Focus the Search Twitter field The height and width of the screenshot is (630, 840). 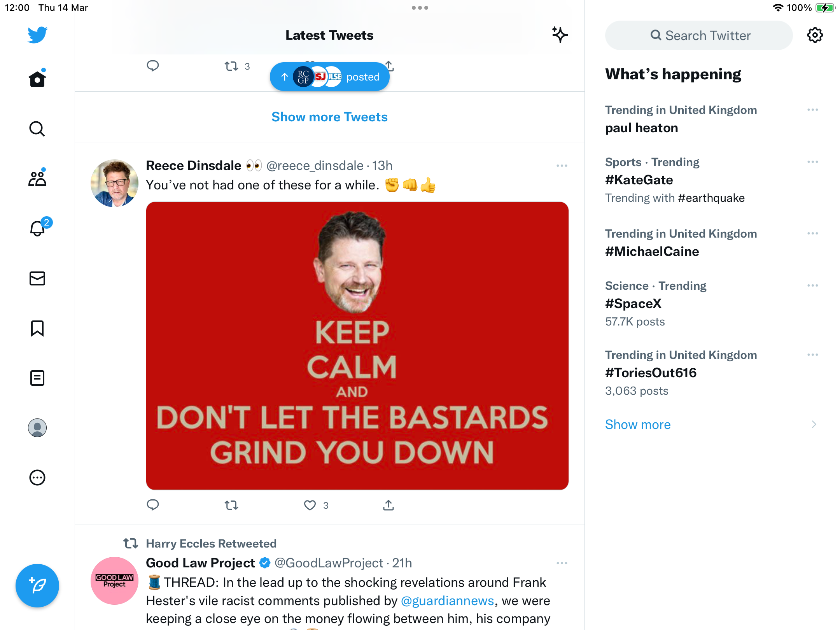point(699,35)
